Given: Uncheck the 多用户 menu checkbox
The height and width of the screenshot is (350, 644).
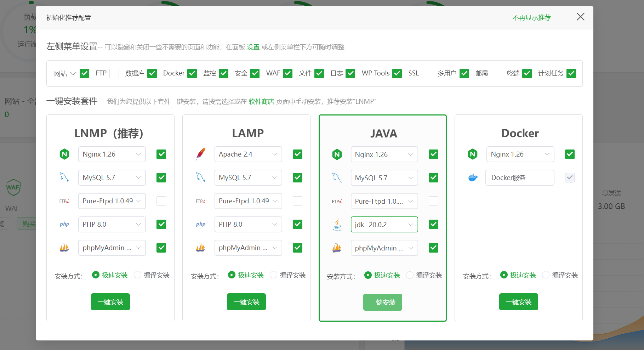Looking at the screenshot, I should (x=465, y=73).
